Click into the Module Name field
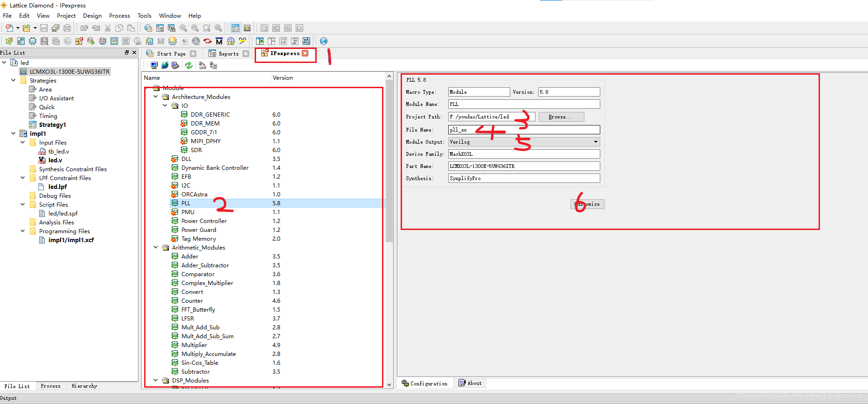868x404 pixels. (524, 104)
